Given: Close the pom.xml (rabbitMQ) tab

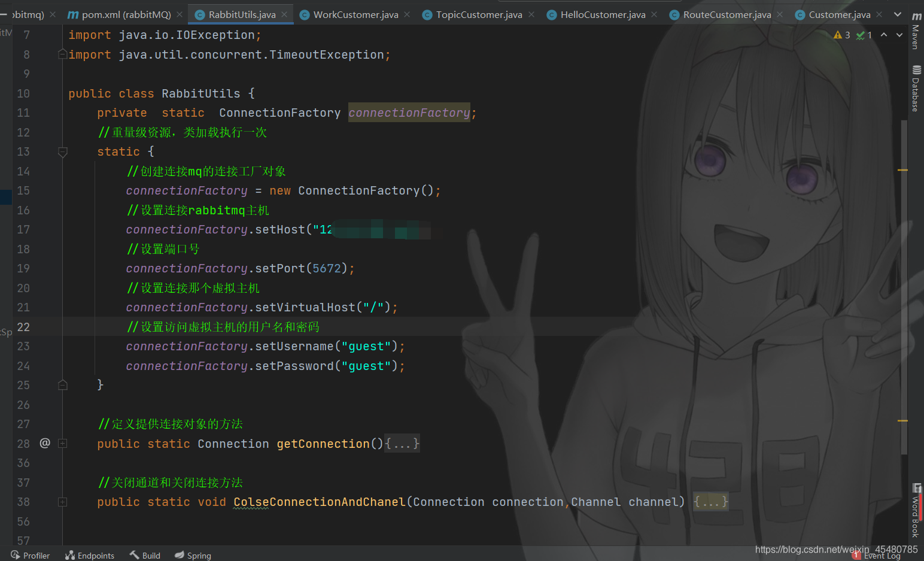Looking at the screenshot, I should tap(180, 14).
